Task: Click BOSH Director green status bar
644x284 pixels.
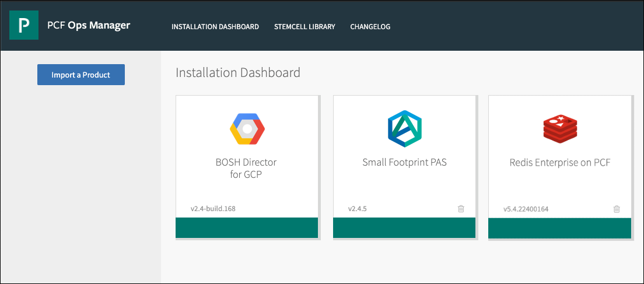Action: (247, 227)
